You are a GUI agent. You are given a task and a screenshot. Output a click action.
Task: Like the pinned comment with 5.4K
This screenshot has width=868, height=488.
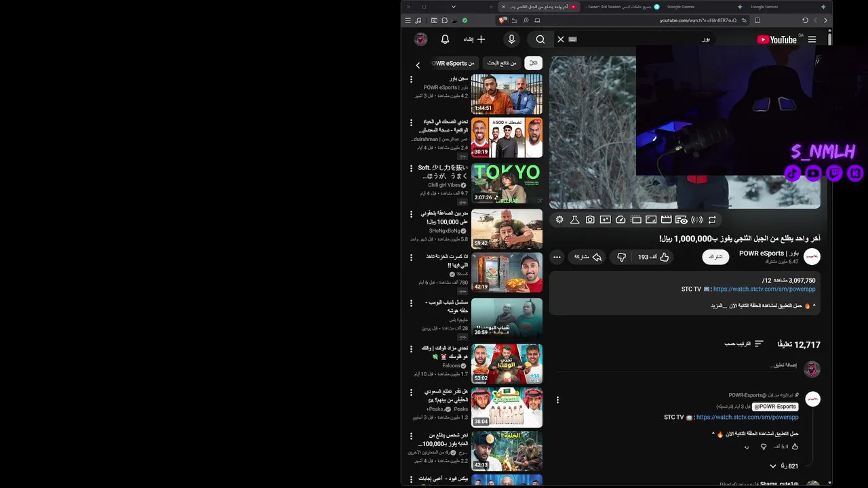795,447
